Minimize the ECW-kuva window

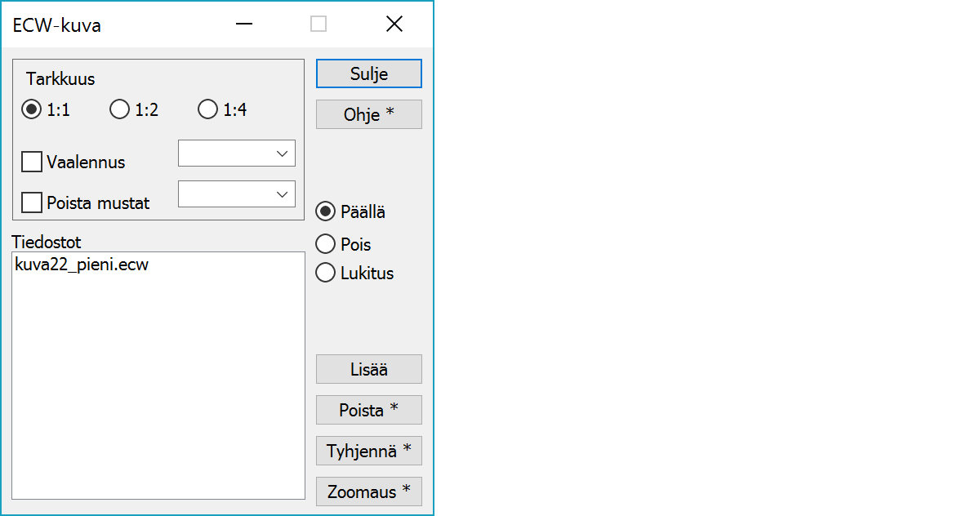243,24
